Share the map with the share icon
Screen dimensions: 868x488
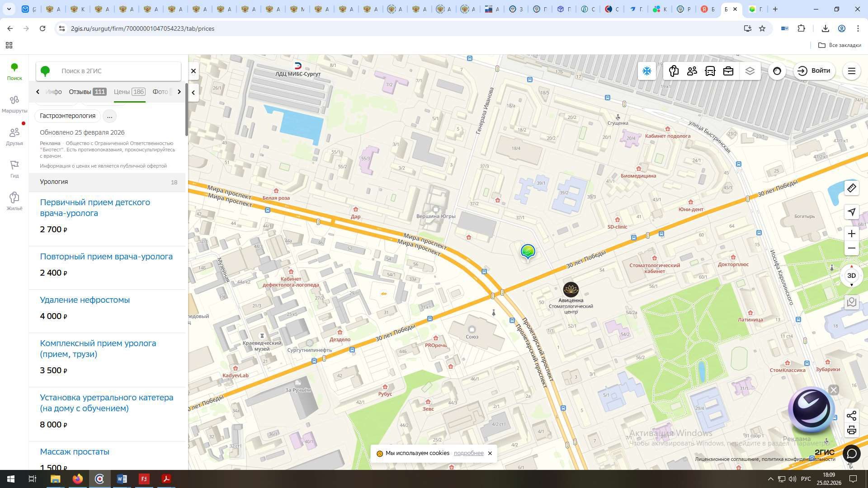point(852,416)
